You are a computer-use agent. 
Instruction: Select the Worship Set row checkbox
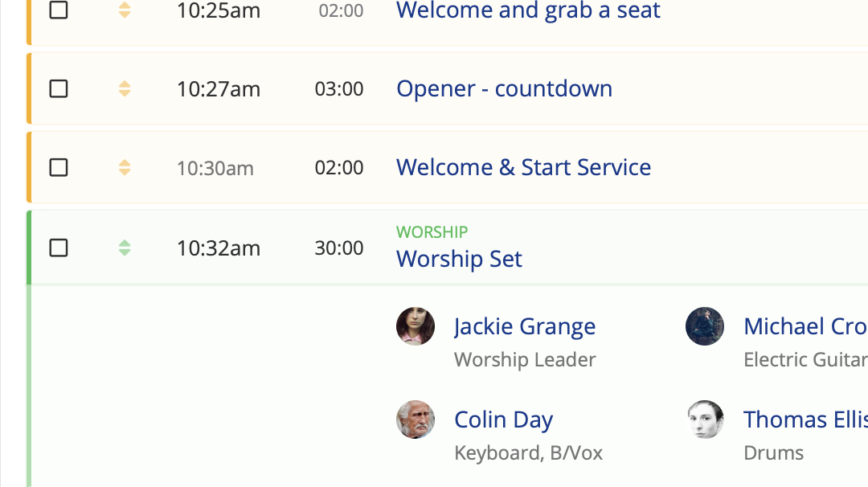[x=59, y=248]
